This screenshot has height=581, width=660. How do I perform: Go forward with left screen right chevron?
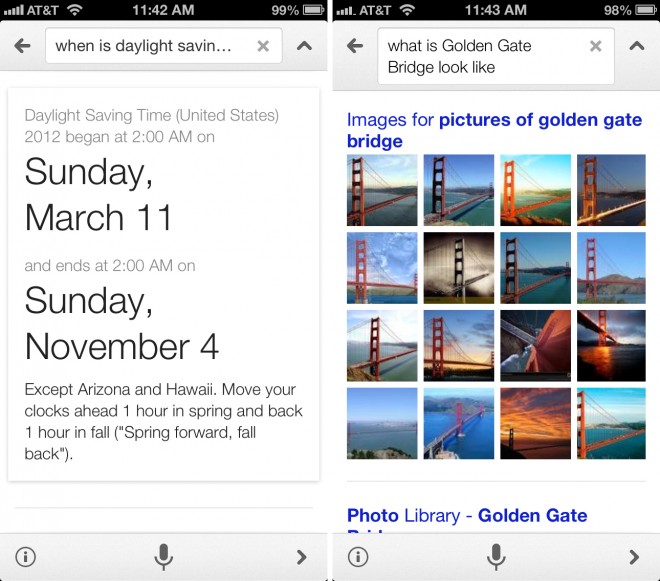301,557
